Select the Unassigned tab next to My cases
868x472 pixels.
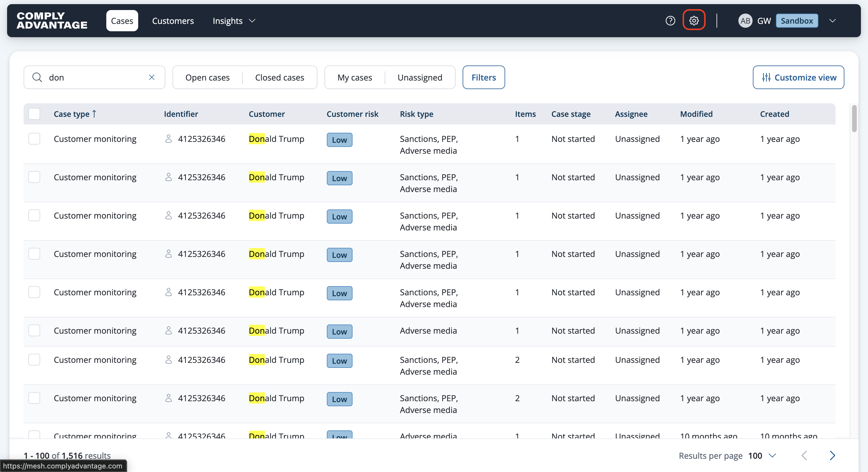click(x=420, y=77)
